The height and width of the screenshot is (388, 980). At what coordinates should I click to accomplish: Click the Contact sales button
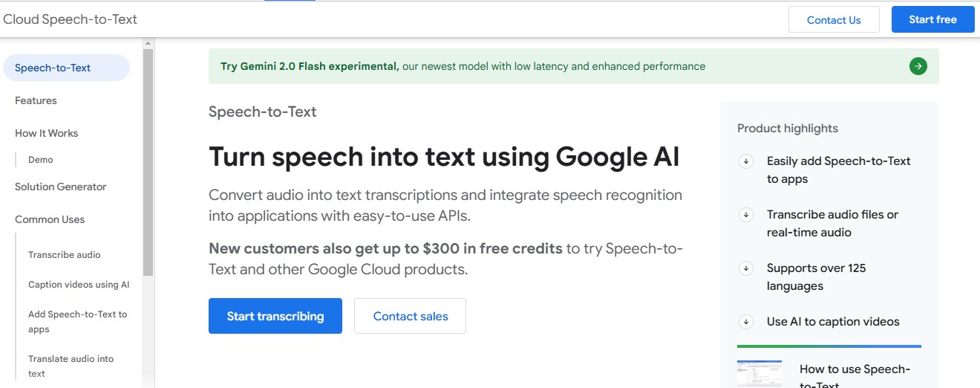click(411, 316)
